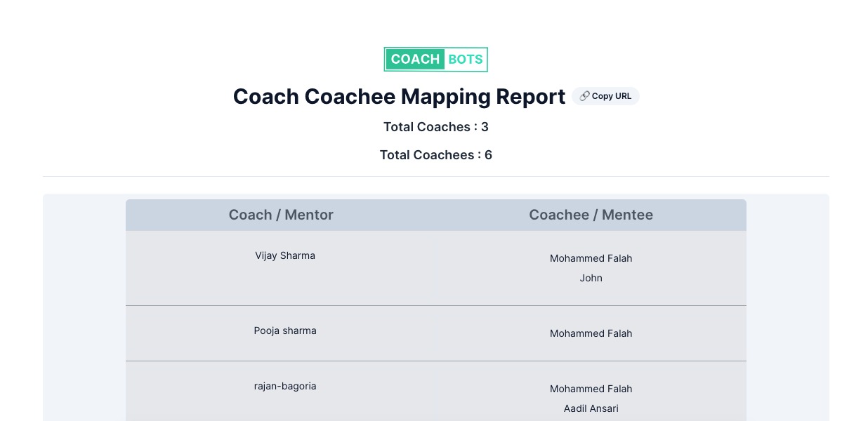Select coachee Aadil Ansari in the table
This screenshot has height=421, width=868.
(x=591, y=408)
